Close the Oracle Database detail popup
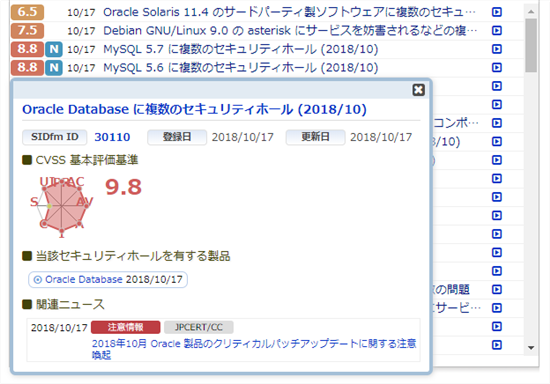This screenshot has height=384, width=550. 418,90
